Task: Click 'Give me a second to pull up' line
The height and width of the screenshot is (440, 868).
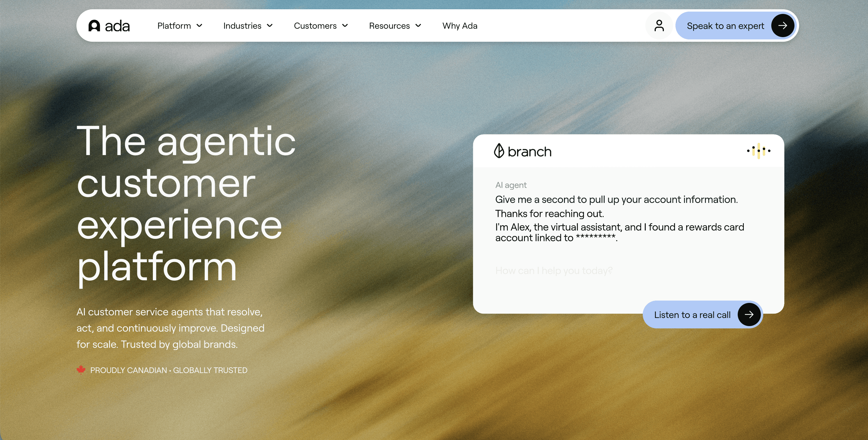Action: click(616, 199)
